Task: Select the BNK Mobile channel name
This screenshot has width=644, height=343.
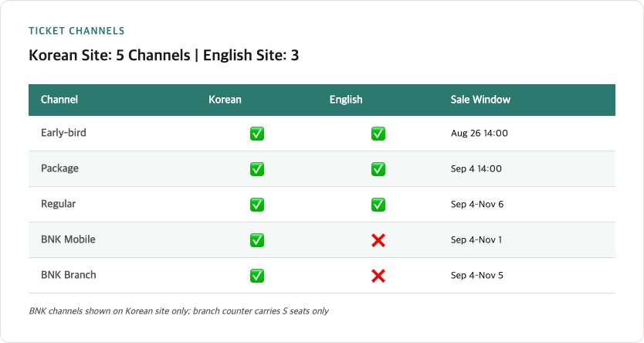Action: [x=68, y=239]
